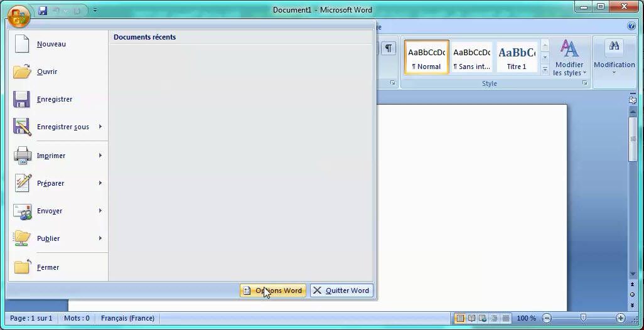Expand the Envoyer submenu arrow

[x=100, y=211]
